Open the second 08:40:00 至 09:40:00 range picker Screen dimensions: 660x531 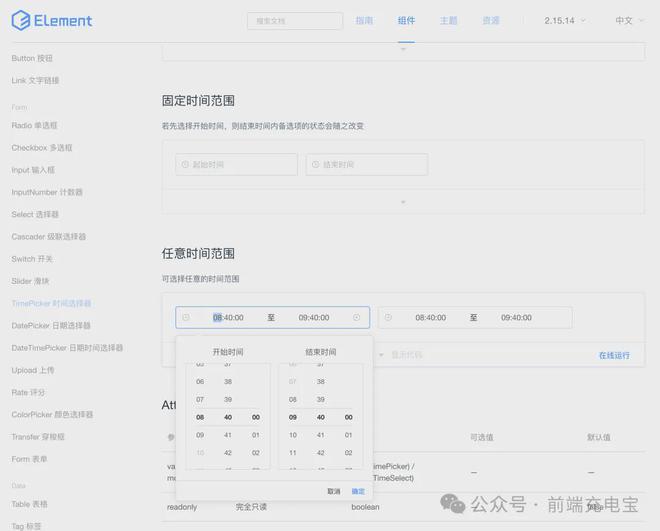[x=475, y=318]
